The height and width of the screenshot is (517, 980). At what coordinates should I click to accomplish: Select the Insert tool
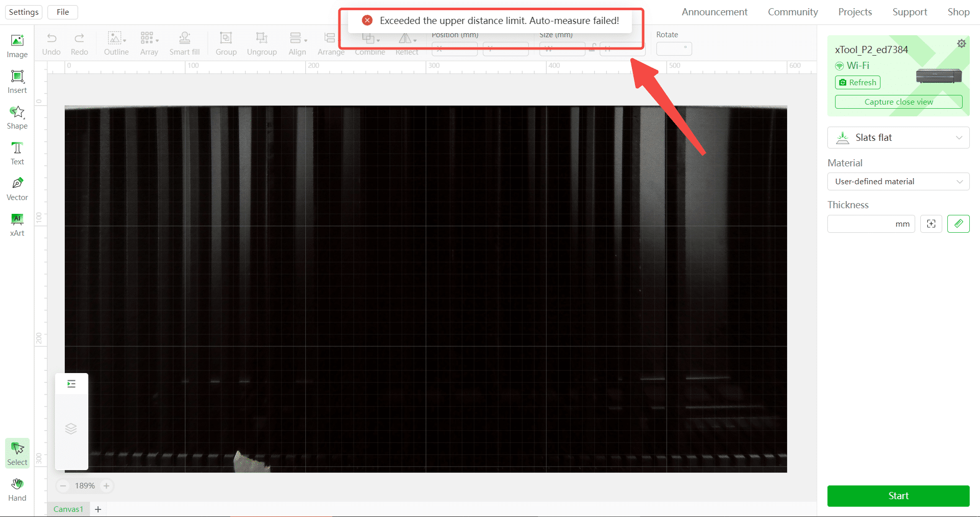17,82
